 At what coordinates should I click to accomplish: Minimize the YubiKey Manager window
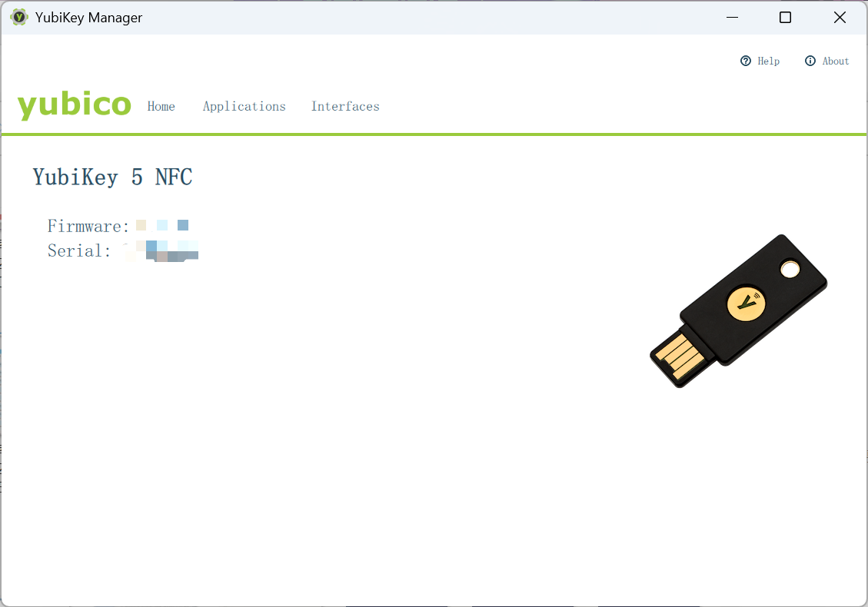point(731,17)
